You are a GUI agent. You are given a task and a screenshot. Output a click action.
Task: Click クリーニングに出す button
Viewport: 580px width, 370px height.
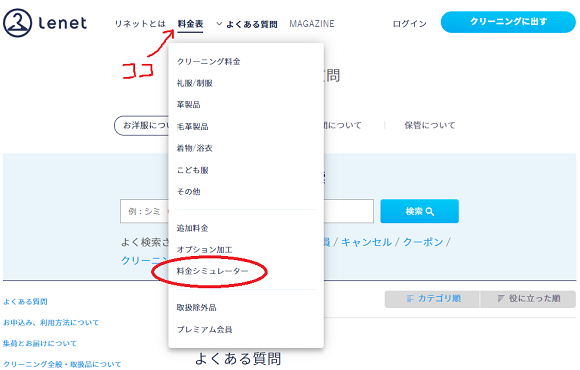tap(508, 22)
